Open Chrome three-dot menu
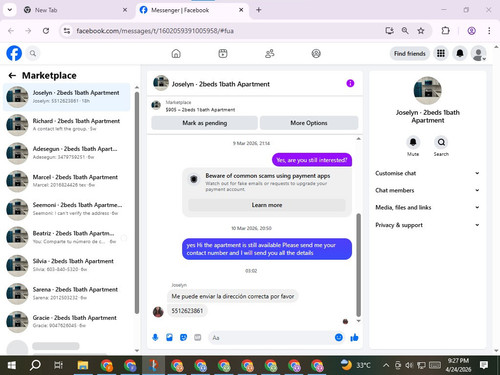Image resolution: width=500 pixels, height=375 pixels. pyautogui.click(x=489, y=31)
